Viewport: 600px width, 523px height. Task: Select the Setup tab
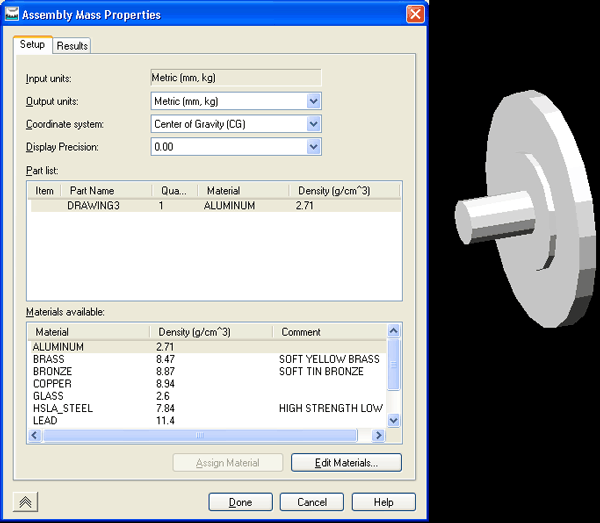point(32,45)
